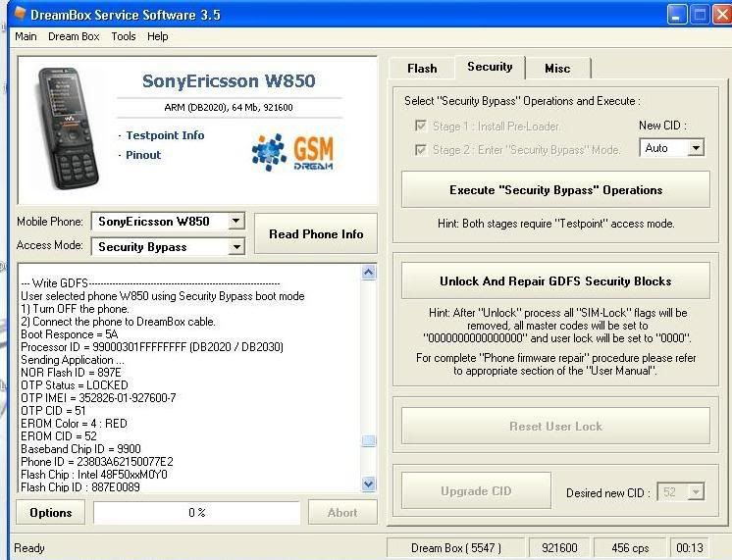The width and height of the screenshot is (732, 560).
Task: Click the "Phone ID = 23803A62150077E2" line
Action: (x=96, y=462)
